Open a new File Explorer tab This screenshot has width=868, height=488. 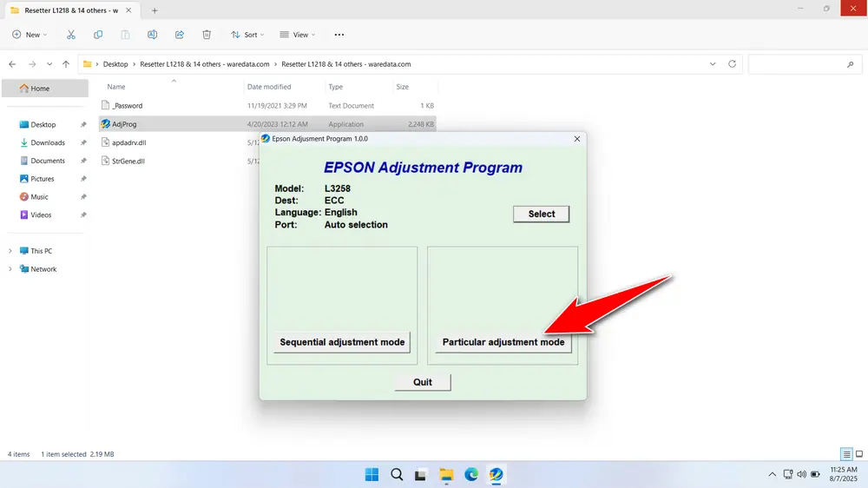(155, 10)
